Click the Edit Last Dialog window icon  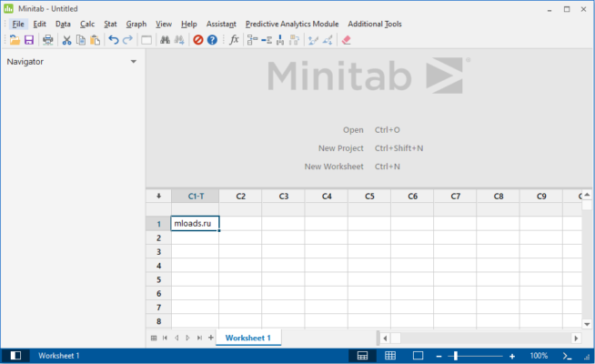click(x=146, y=40)
